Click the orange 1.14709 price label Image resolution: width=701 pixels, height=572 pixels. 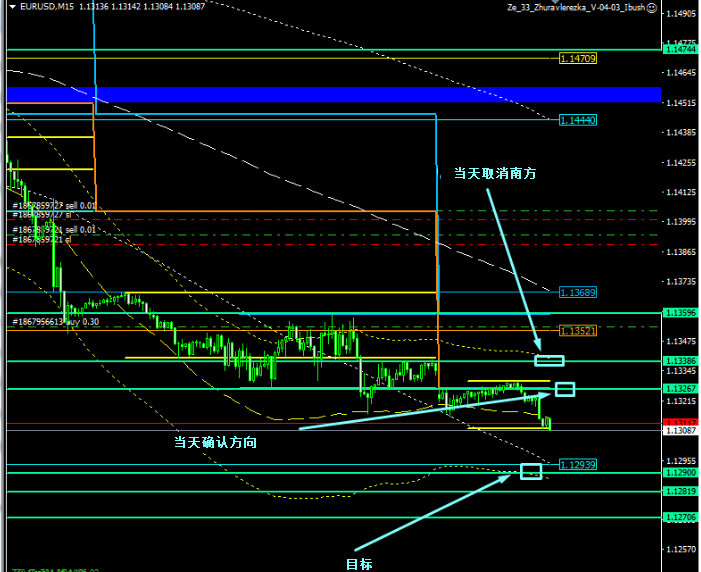(x=578, y=59)
